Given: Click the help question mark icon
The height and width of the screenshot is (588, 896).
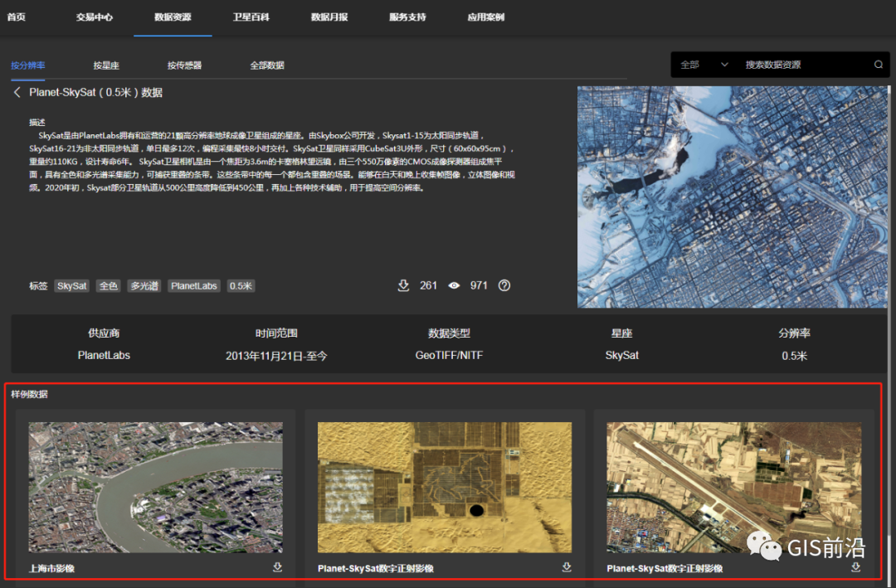Looking at the screenshot, I should pos(504,286).
